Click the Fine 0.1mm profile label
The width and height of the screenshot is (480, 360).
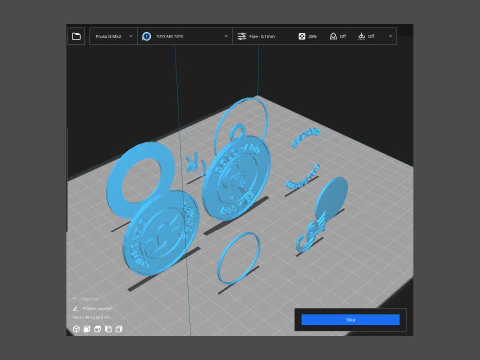(x=262, y=36)
